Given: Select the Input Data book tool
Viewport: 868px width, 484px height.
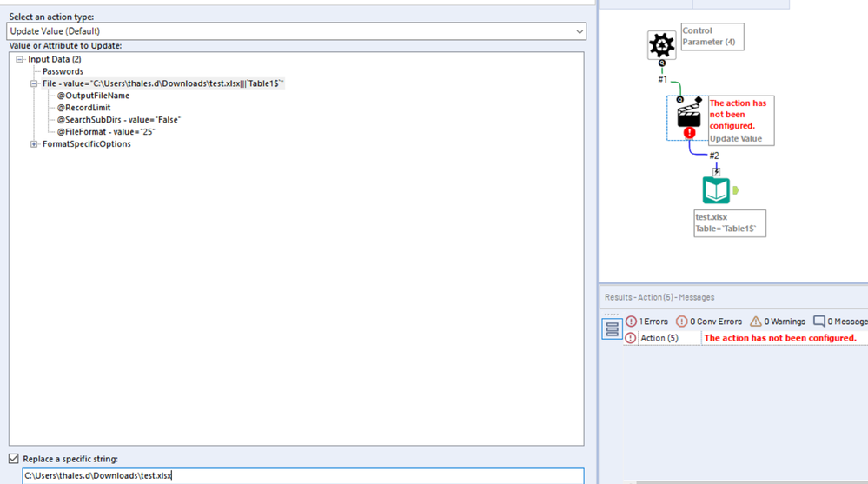Looking at the screenshot, I should click(x=716, y=190).
